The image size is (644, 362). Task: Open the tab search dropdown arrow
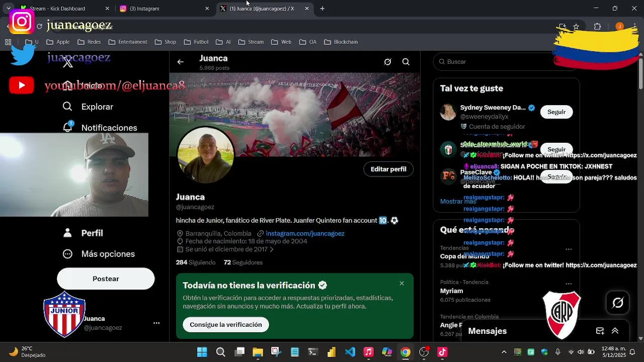(x=9, y=9)
